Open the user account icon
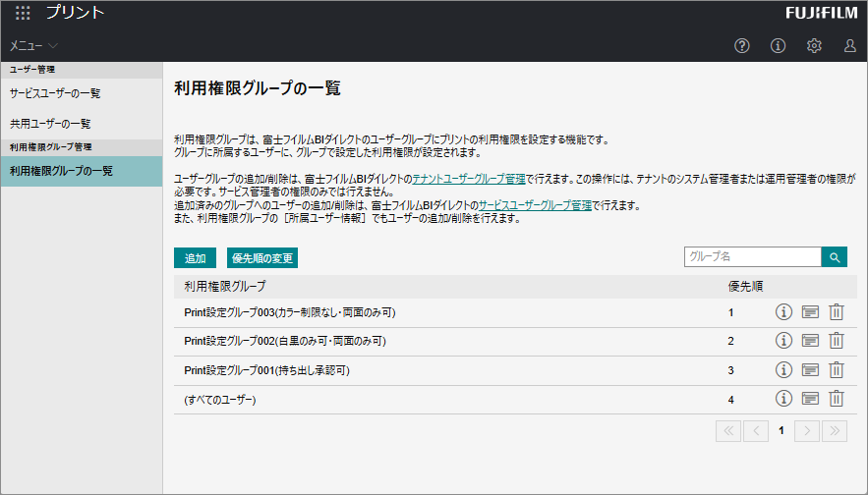The height and width of the screenshot is (495, 868). pyautogui.click(x=850, y=46)
